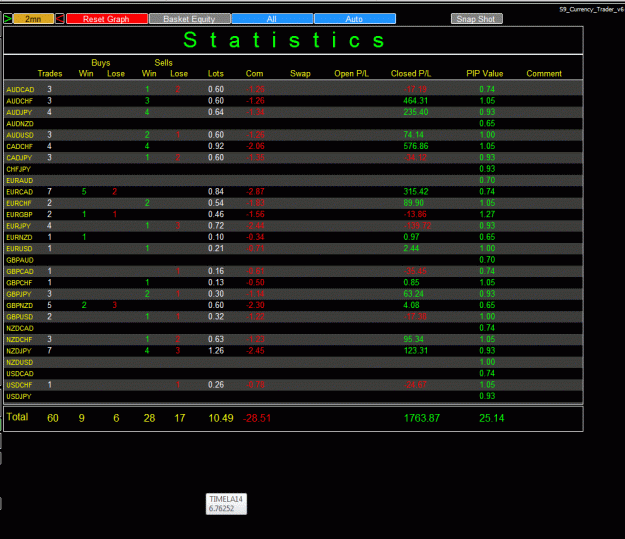Select the AUDJPY row label
The image size is (625, 539).
click(x=19, y=112)
